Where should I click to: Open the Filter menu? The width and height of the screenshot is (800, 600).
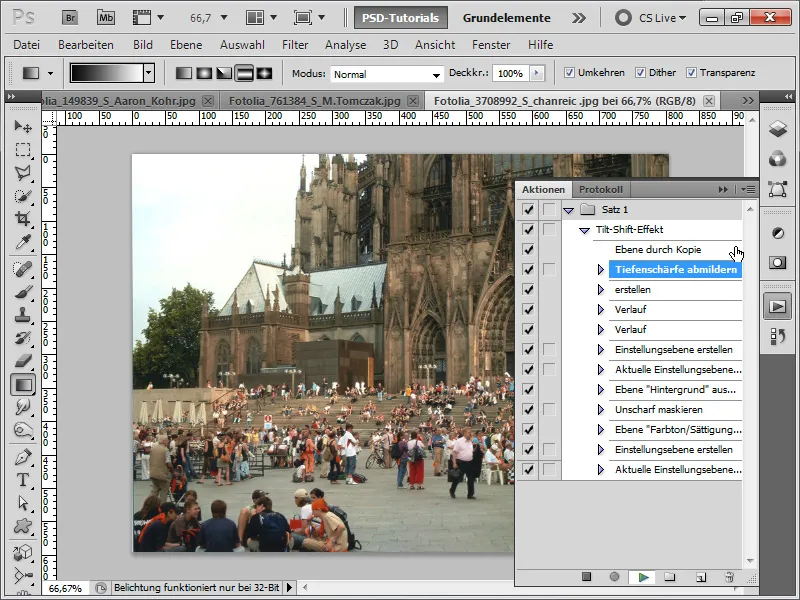pos(295,45)
